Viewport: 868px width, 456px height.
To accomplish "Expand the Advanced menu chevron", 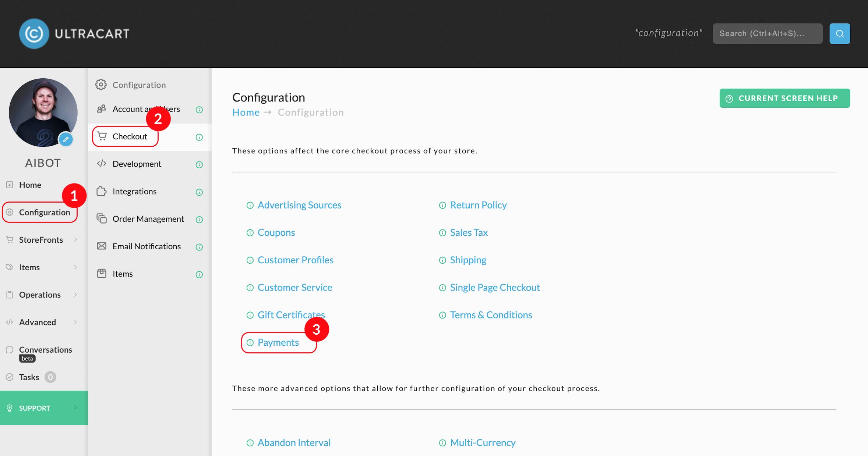I will tap(75, 322).
